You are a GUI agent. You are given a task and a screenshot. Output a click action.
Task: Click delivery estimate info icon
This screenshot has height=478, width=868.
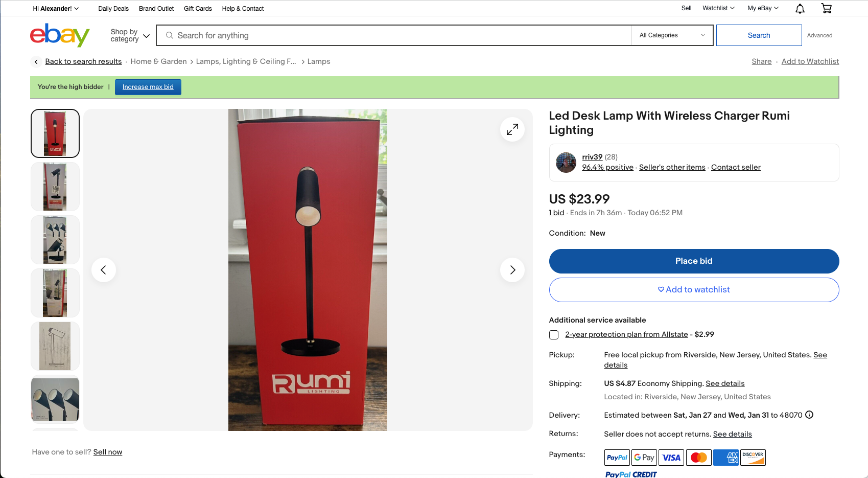pyautogui.click(x=809, y=415)
